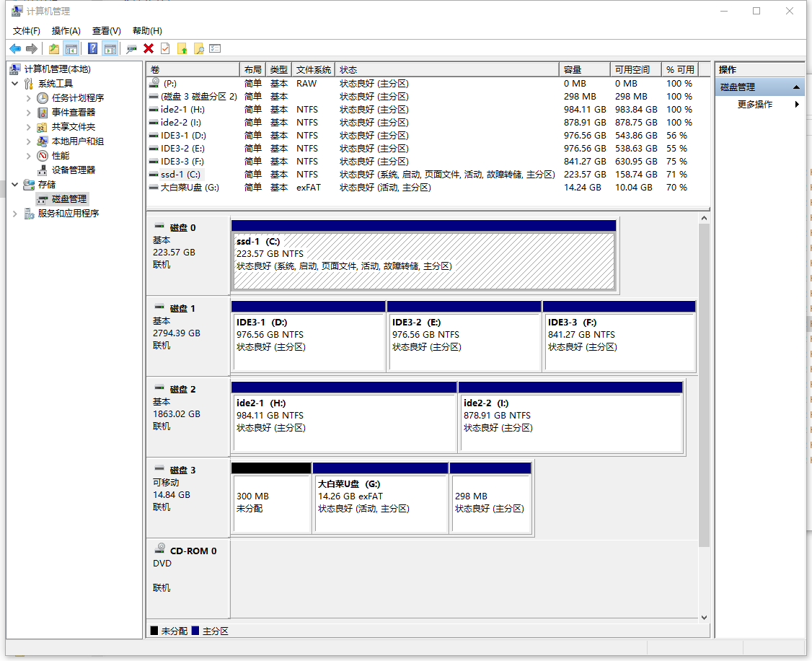
Task: Click the blue question mark help icon
Action: [92, 48]
